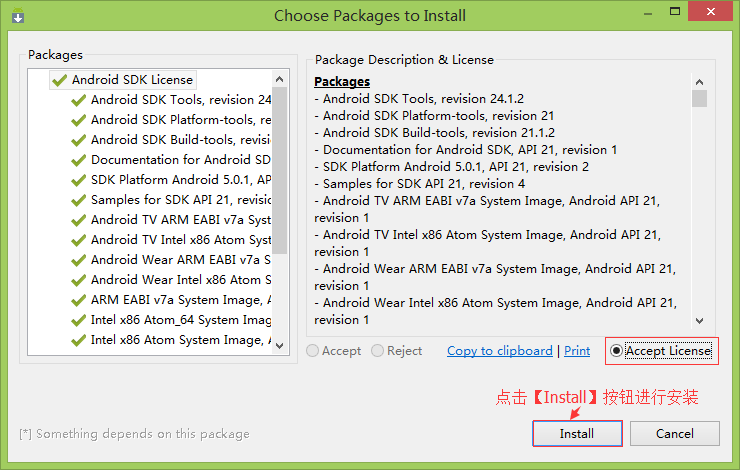Maximize the Choose Packages to Install window

675,11
